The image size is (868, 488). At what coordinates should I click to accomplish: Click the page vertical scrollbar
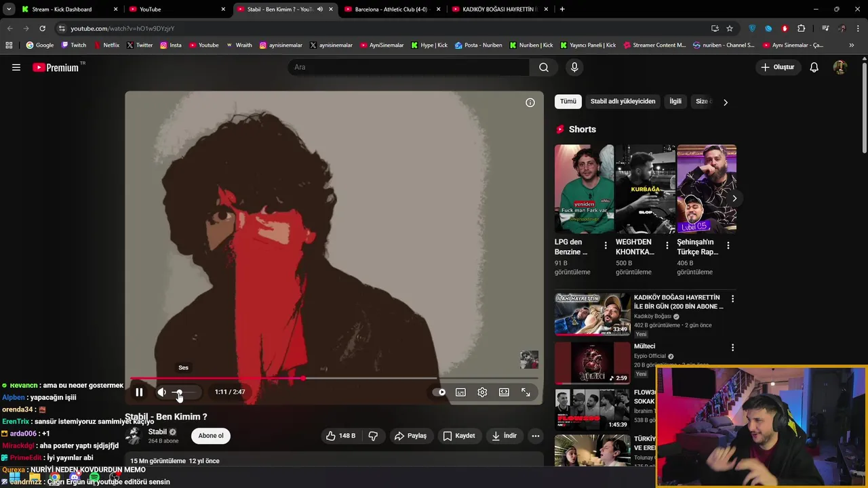pyautogui.click(x=864, y=106)
